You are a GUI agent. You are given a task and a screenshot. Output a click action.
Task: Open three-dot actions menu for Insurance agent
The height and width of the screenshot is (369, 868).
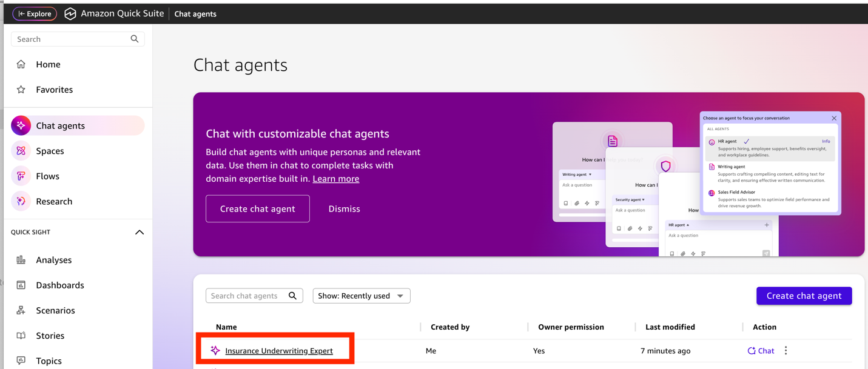click(786, 351)
